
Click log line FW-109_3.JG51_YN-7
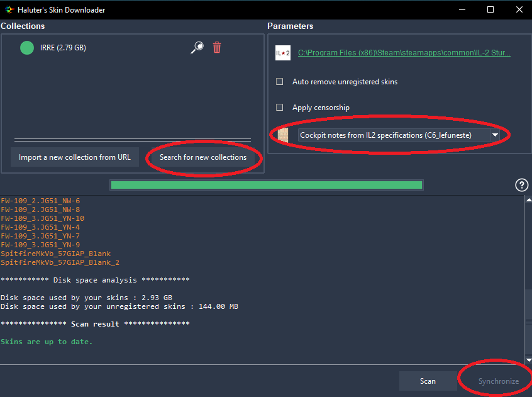point(40,236)
